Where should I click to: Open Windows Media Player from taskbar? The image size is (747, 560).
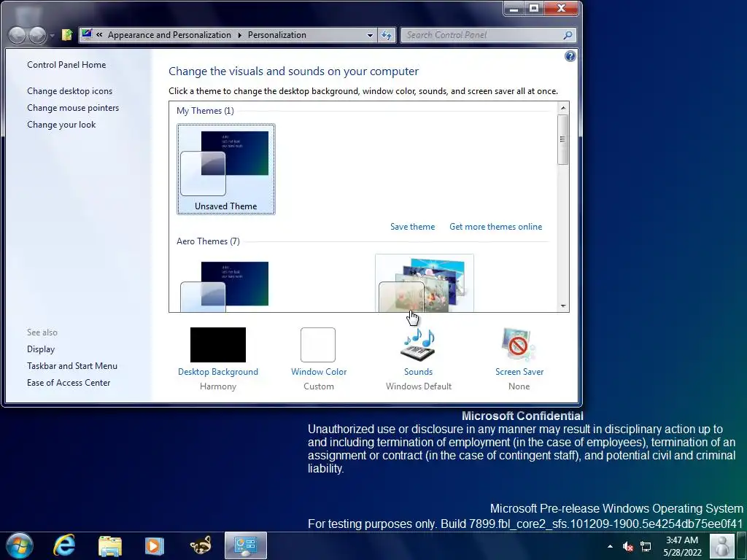pos(155,545)
